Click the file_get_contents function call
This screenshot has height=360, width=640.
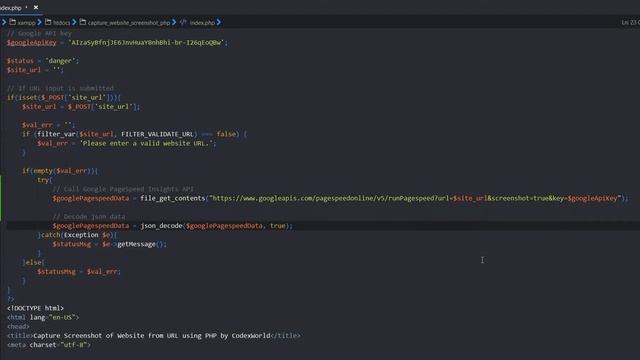click(173, 198)
